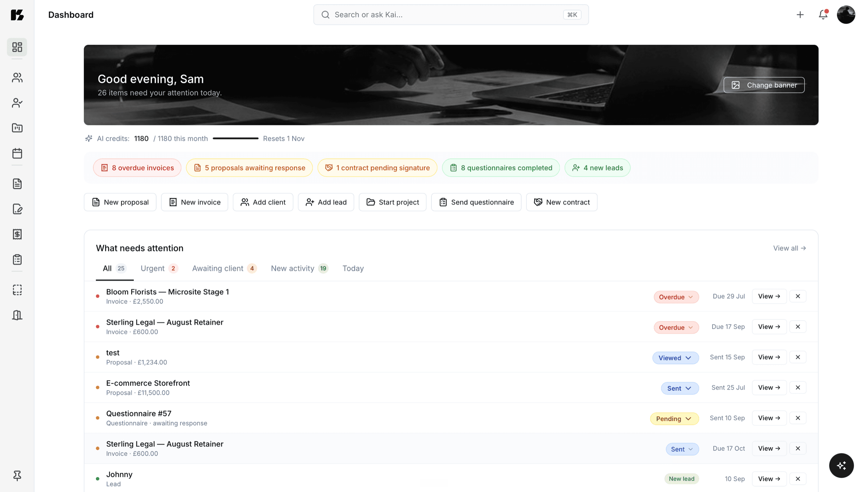868x492 pixels.
Task: Open View all link
Action: (x=789, y=248)
